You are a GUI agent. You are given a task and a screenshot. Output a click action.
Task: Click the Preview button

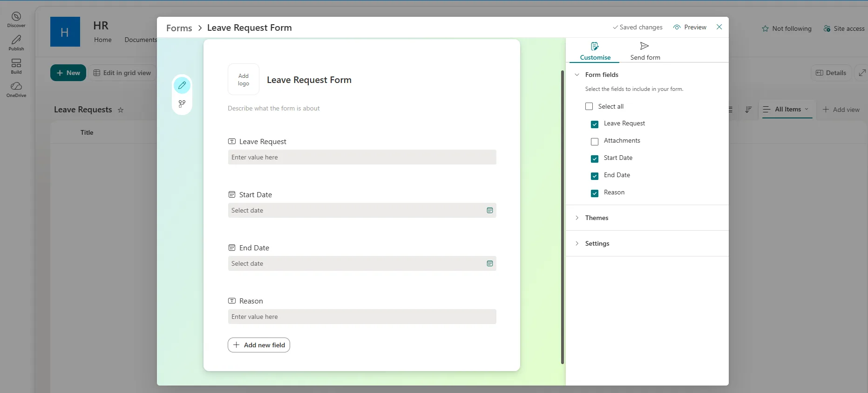tap(690, 28)
